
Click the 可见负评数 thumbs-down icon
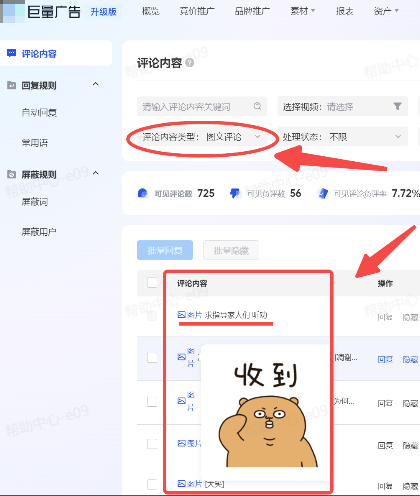(235, 193)
